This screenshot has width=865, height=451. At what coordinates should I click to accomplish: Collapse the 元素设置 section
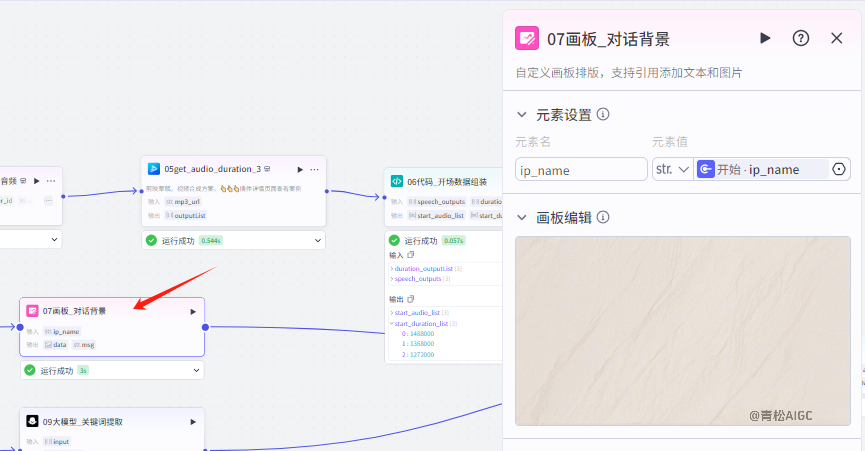[521, 115]
